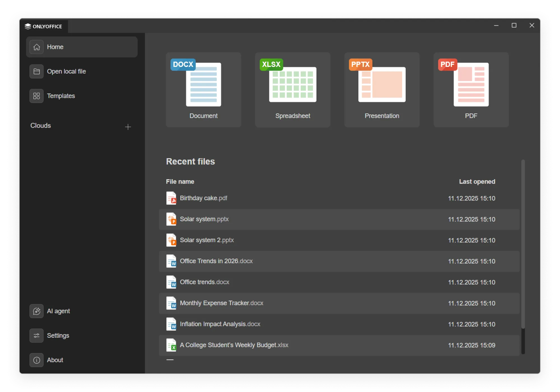The width and height of the screenshot is (560, 392).
Task: Click the About info icon
Action: coord(36,360)
